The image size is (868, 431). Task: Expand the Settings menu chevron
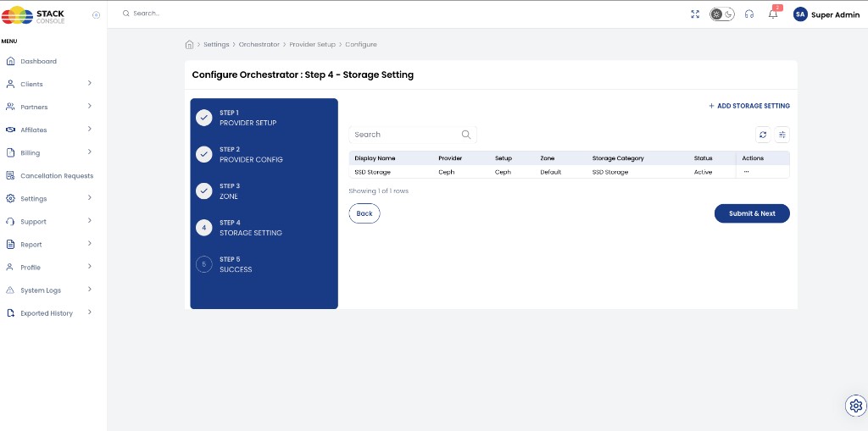[x=90, y=198]
